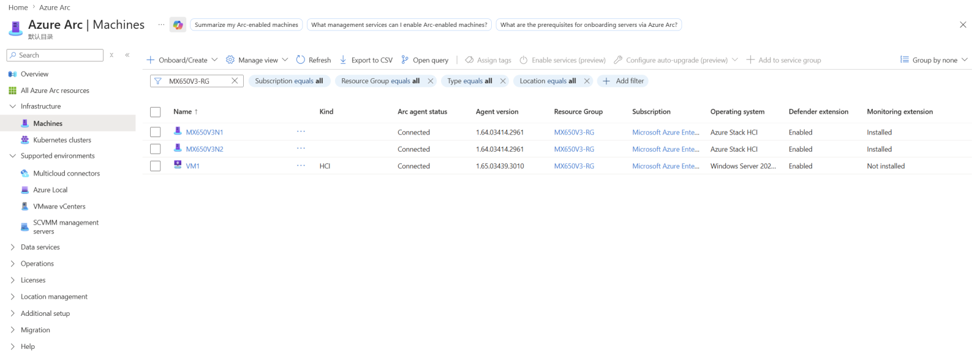Click Add to service group
Screen dimensions: 980x355
pyautogui.click(x=783, y=60)
